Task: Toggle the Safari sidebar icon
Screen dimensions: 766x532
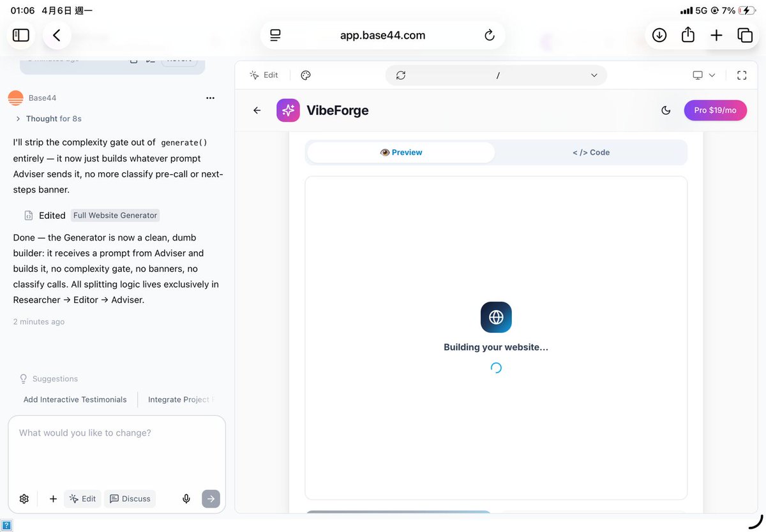Action: [x=21, y=36]
